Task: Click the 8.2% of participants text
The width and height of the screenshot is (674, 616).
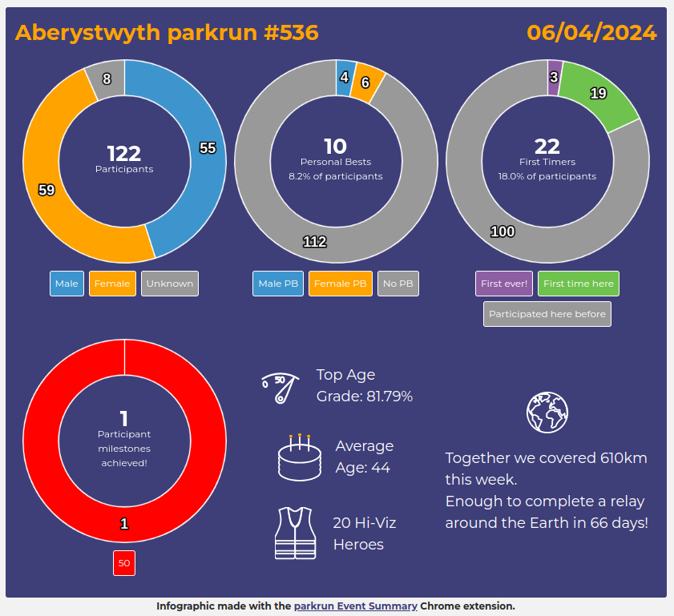Action: coord(335,176)
